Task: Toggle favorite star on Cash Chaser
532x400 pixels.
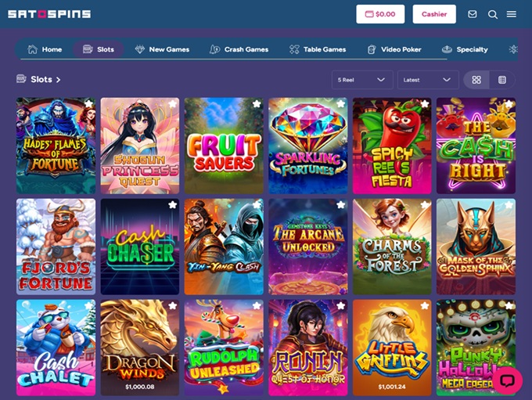Action: tap(173, 204)
